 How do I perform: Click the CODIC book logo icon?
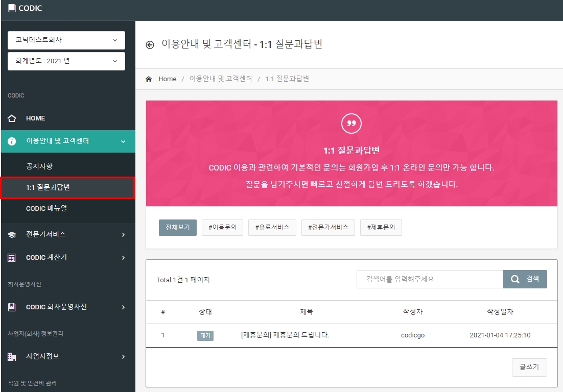click(x=12, y=8)
